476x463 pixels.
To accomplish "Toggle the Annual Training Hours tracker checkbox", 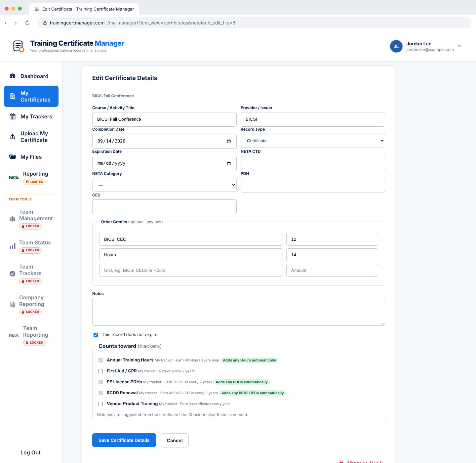I will [100, 360].
